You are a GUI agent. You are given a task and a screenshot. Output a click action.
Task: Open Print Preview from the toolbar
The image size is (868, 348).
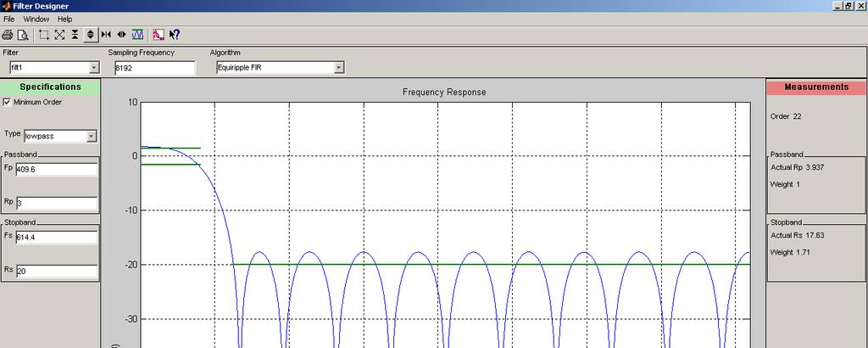[23, 35]
